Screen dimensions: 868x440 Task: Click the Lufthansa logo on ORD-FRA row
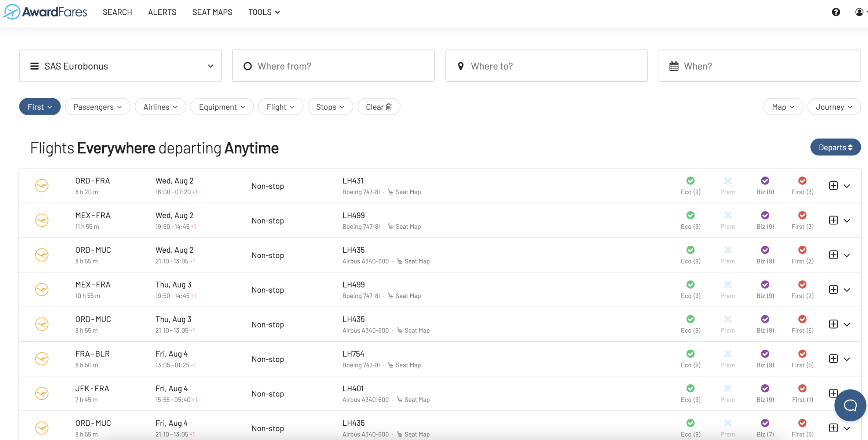click(42, 186)
